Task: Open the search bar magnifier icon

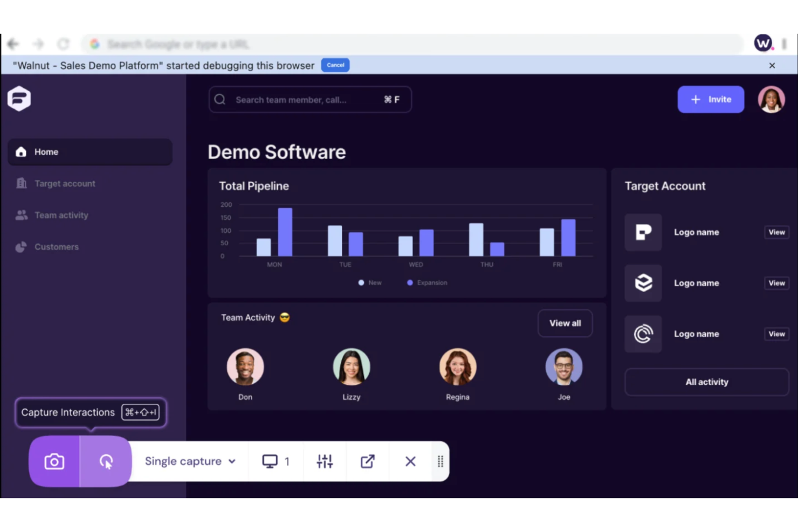Action: (219, 99)
